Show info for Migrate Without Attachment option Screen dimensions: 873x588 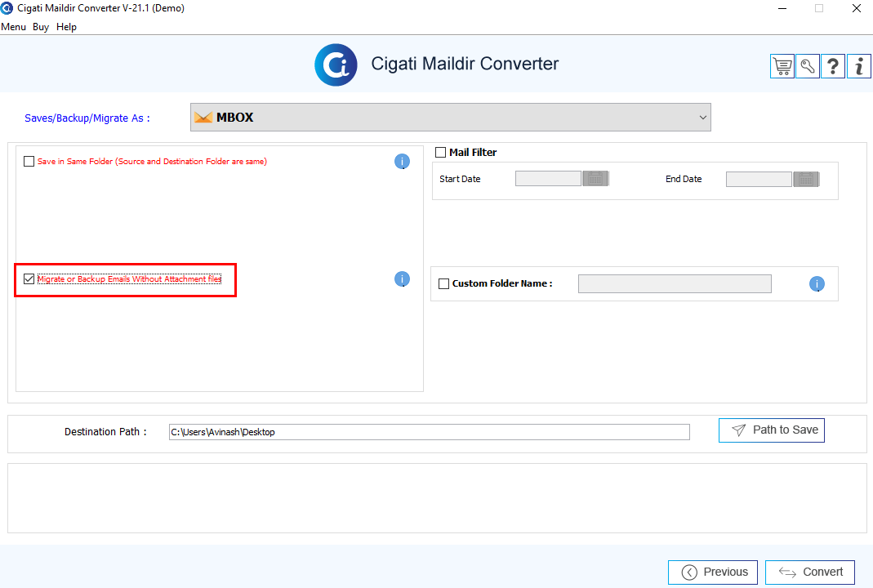402,279
